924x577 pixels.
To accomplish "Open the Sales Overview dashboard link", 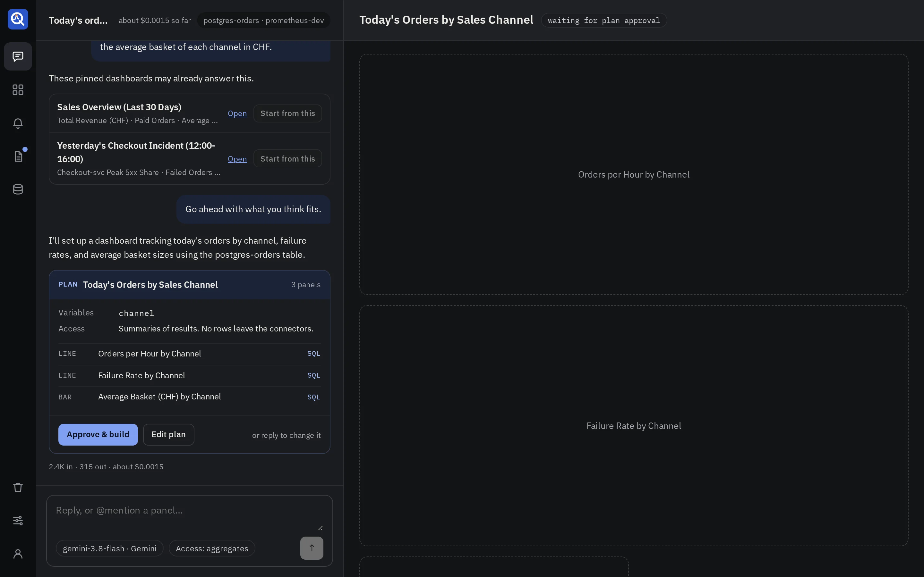I will point(237,113).
